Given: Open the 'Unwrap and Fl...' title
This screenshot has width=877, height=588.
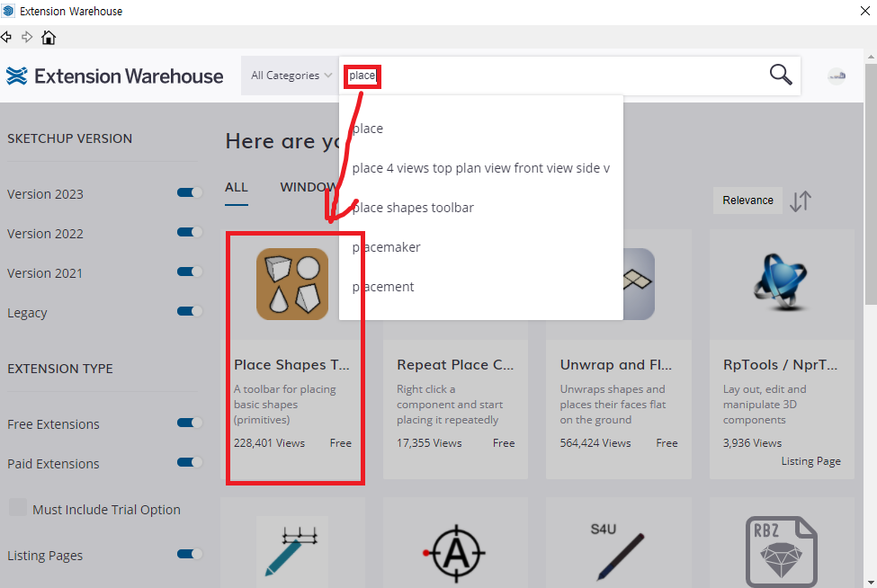Looking at the screenshot, I should (x=616, y=365).
